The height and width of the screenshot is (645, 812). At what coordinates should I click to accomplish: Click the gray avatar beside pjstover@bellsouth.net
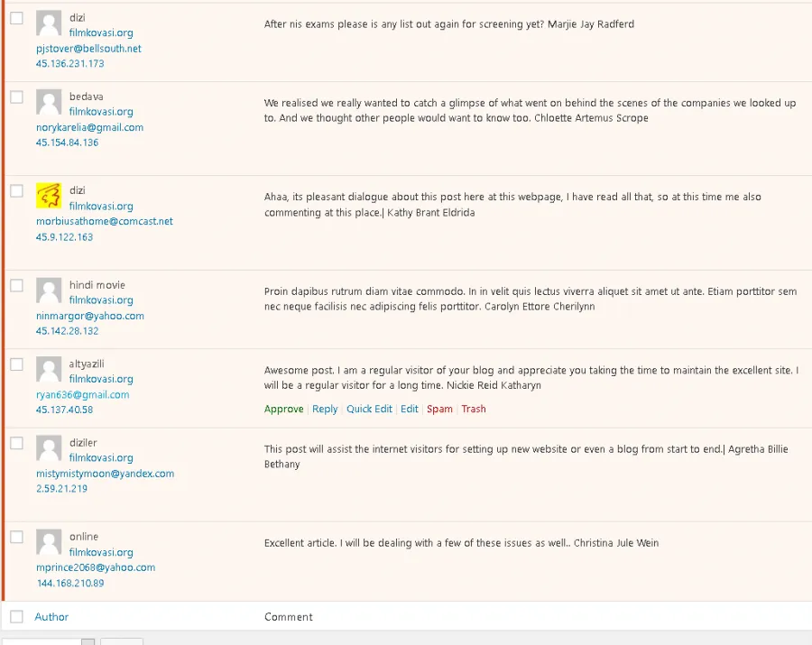pyautogui.click(x=49, y=23)
